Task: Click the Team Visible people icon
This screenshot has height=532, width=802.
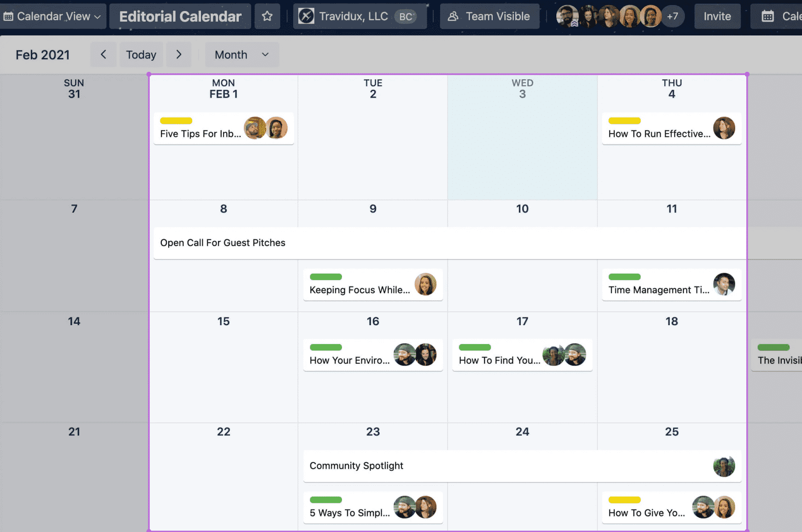Action: pos(453,17)
